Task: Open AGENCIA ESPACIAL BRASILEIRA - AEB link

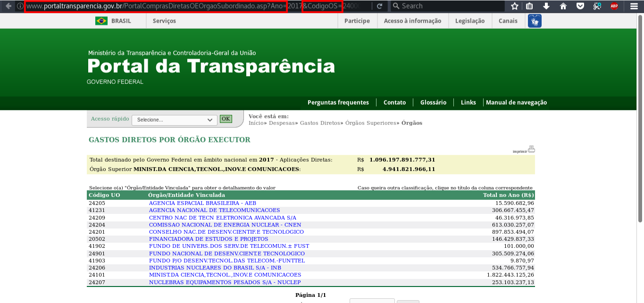Action: point(202,203)
